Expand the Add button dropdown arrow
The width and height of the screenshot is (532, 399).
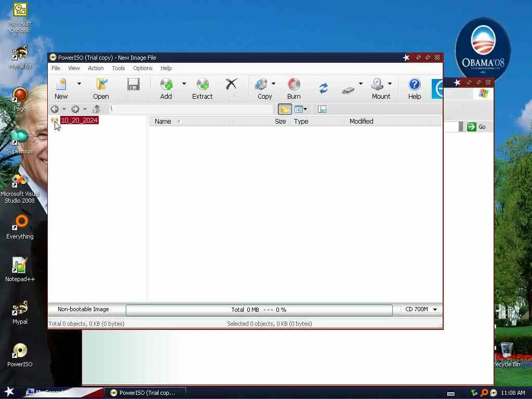coord(184,84)
